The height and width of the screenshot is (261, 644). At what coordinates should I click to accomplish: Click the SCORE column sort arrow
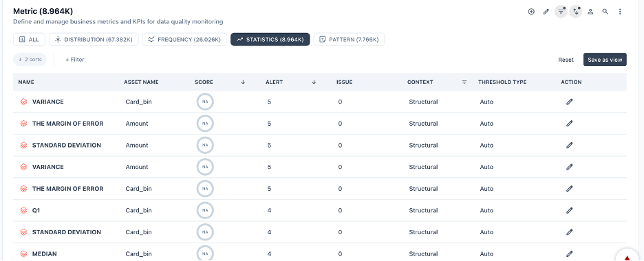tap(243, 82)
